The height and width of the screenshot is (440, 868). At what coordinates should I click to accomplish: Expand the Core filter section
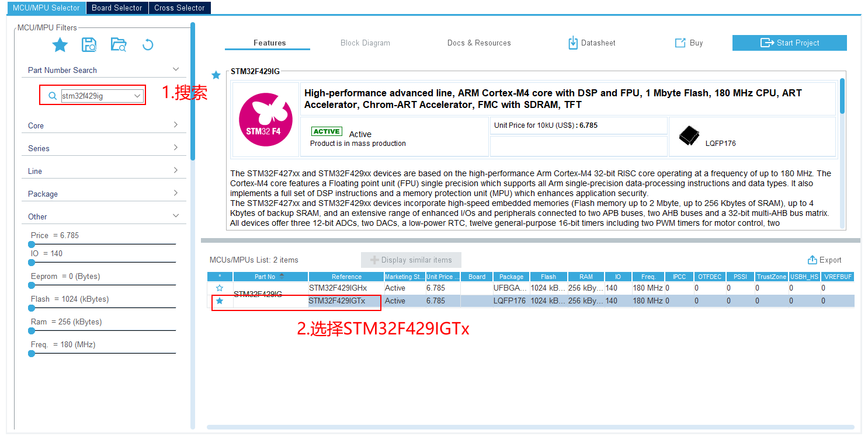(x=176, y=125)
